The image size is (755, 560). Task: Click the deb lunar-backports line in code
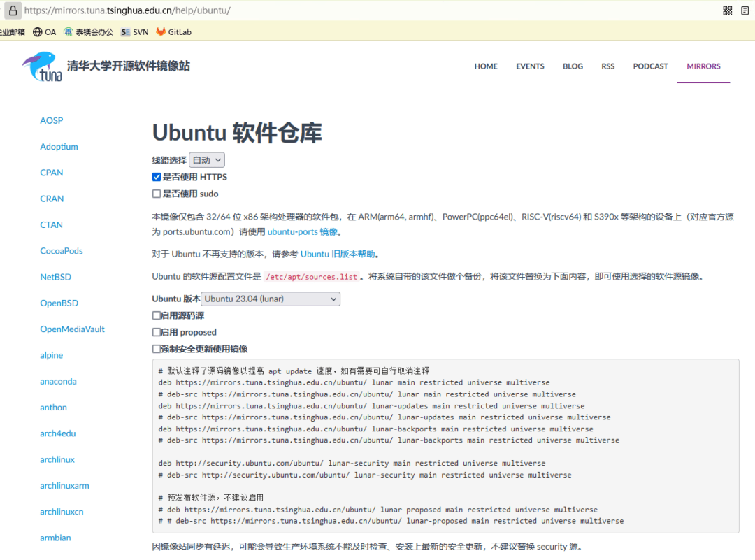pyautogui.click(x=375, y=429)
